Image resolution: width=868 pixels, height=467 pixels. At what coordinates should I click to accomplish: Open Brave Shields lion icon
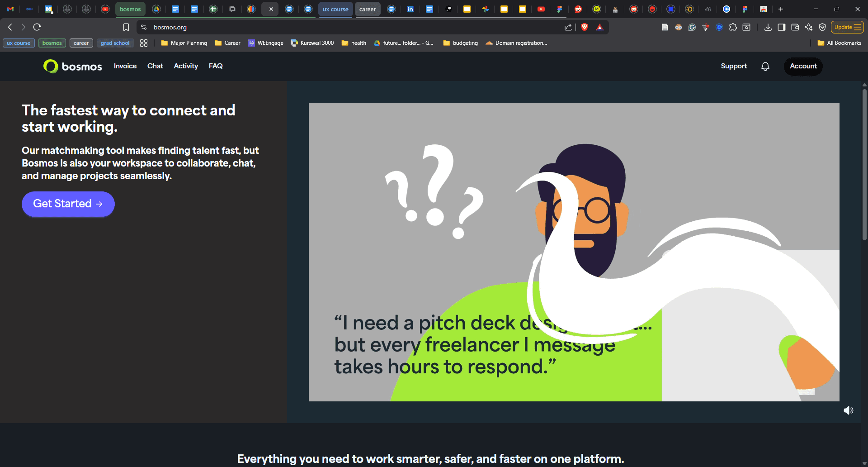585,27
